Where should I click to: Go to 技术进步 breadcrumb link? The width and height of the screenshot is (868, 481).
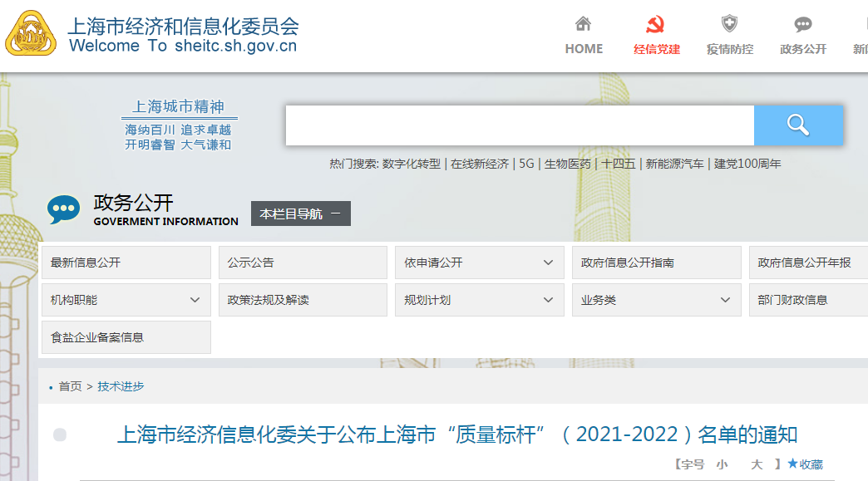[x=121, y=386]
